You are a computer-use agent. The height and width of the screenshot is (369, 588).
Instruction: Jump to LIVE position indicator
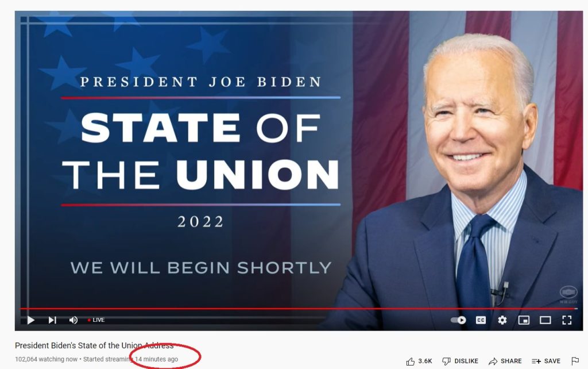tap(96, 320)
